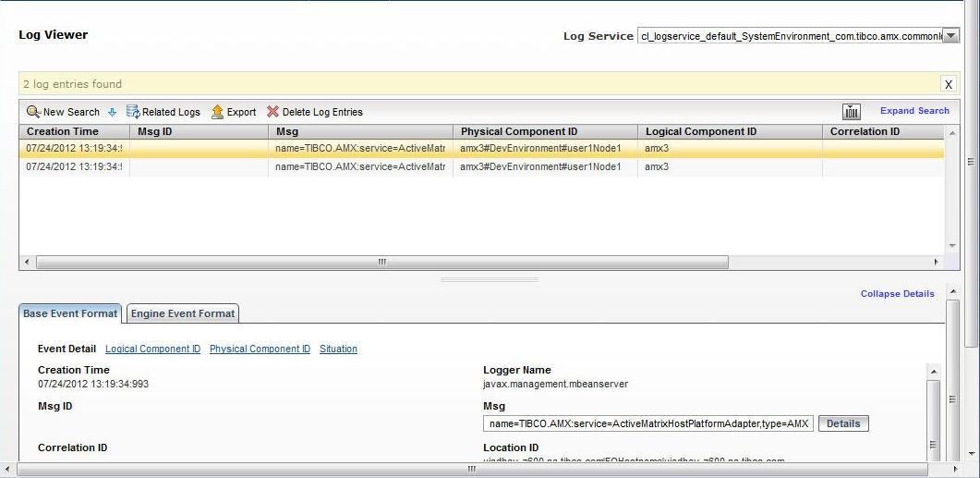The image size is (980, 478).
Task: Open the blue down-arrow next to New Search
Action: click(x=113, y=113)
